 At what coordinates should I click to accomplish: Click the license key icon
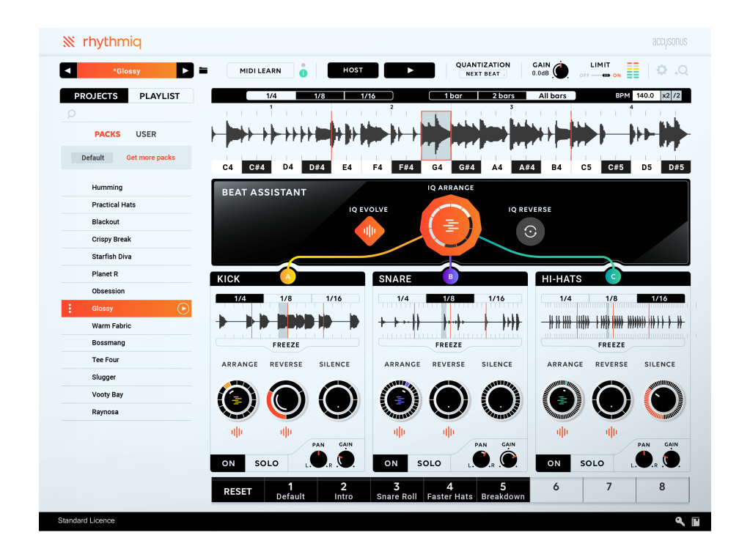coord(680,521)
